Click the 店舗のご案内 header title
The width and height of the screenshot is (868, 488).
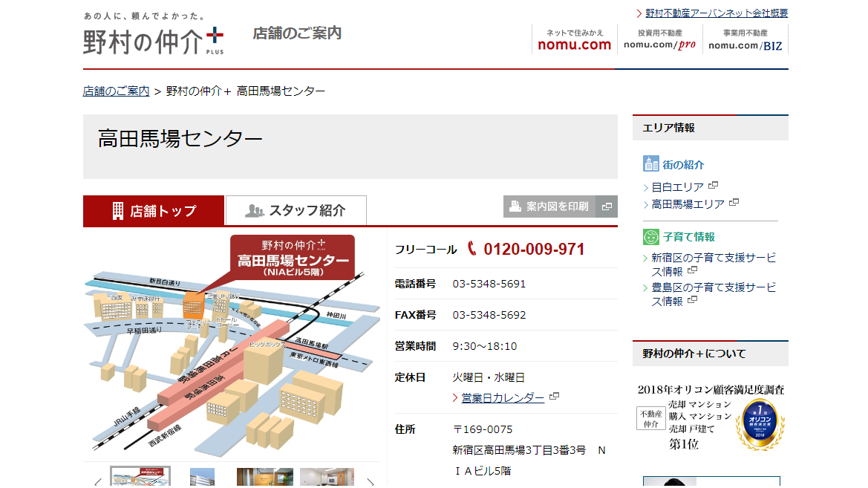coord(297,33)
